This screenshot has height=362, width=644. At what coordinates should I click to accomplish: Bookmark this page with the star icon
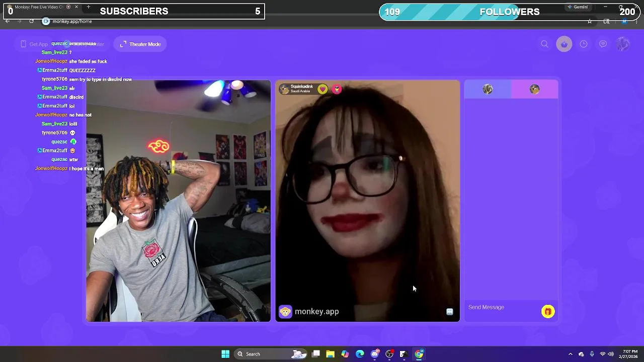pyautogui.click(x=590, y=21)
